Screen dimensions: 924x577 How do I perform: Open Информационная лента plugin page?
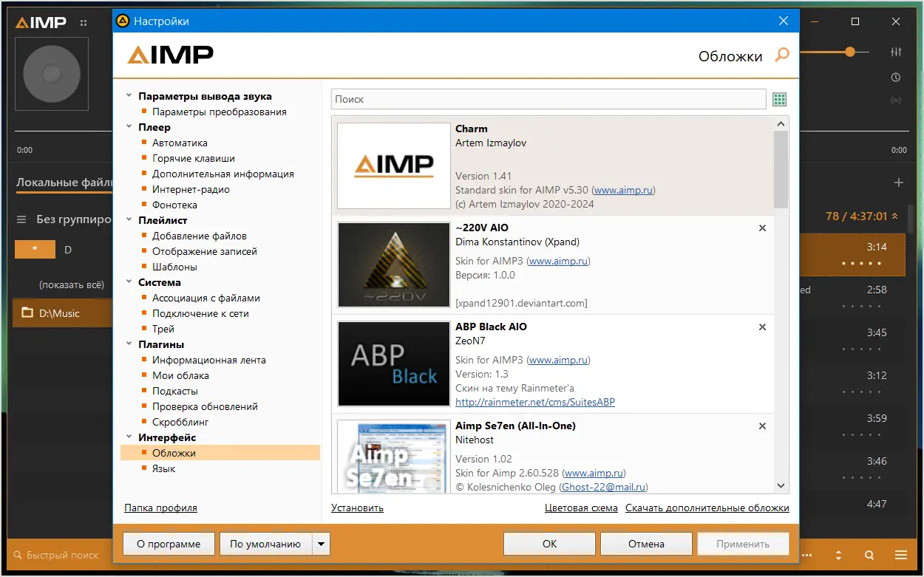(x=209, y=360)
